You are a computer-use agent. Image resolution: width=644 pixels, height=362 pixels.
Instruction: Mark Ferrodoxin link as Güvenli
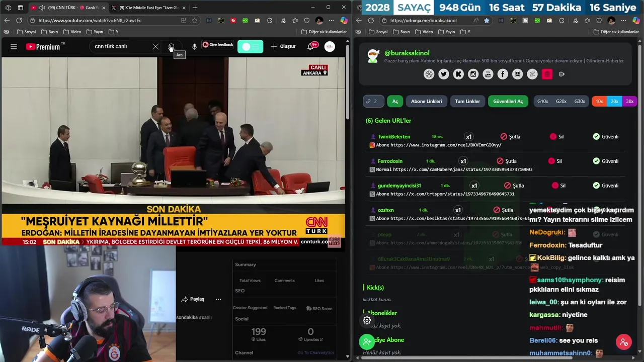[x=606, y=161]
